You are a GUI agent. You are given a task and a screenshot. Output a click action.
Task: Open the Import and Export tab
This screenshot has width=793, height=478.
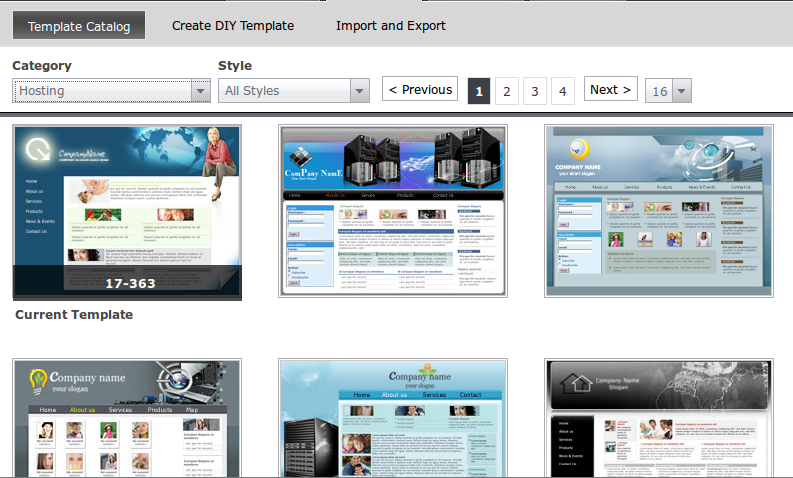pyautogui.click(x=391, y=25)
